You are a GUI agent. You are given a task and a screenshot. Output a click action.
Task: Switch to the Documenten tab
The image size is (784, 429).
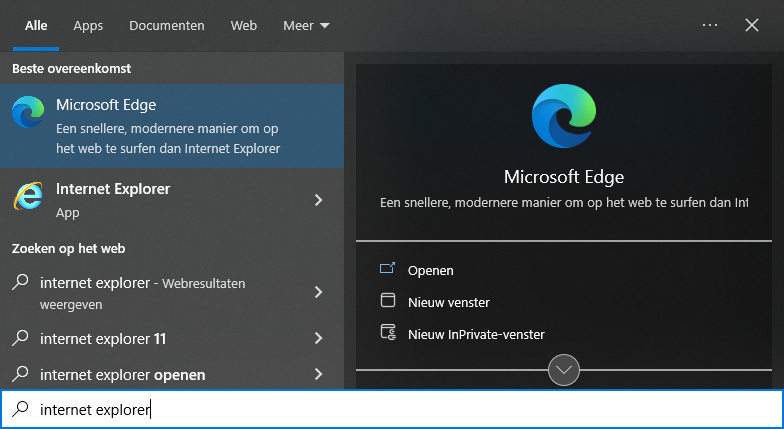click(166, 26)
